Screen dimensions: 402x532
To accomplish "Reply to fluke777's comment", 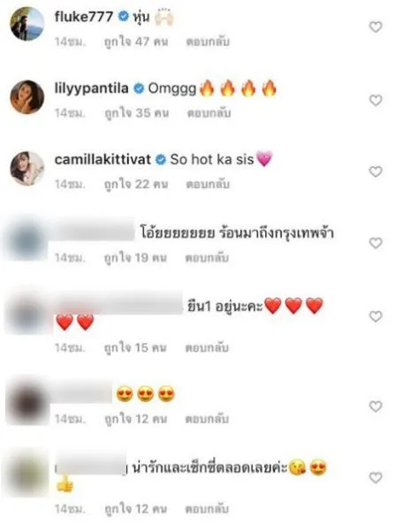I will pos(208,42).
